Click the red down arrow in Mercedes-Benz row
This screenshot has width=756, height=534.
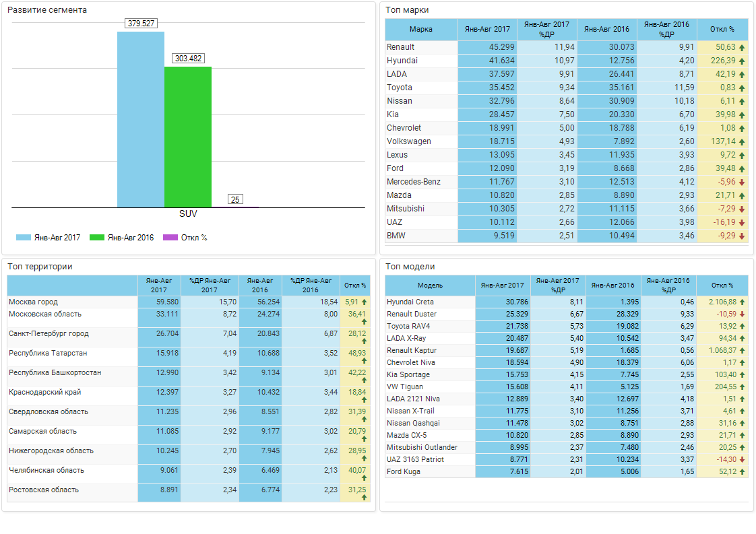click(742, 182)
